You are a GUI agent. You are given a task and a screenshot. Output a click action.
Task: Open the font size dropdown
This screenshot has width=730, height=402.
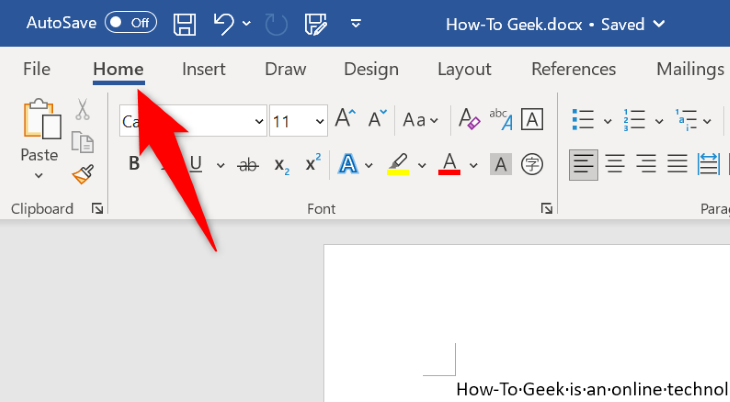tap(320, 121)
